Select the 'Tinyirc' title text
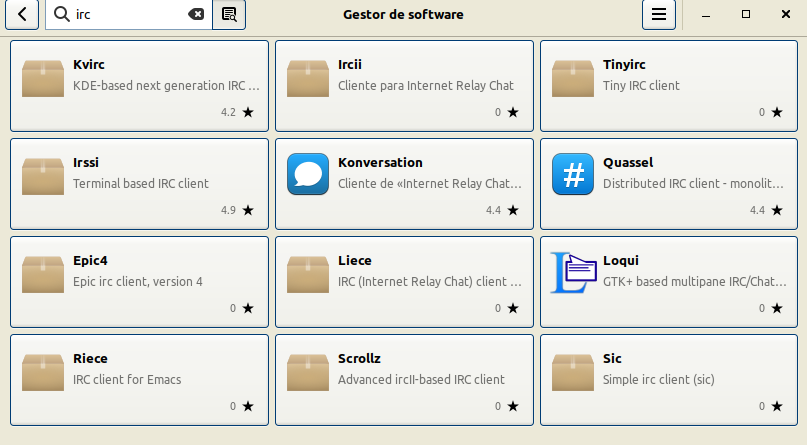This screenshot has height=445, width=807. (x=624, y=64)
